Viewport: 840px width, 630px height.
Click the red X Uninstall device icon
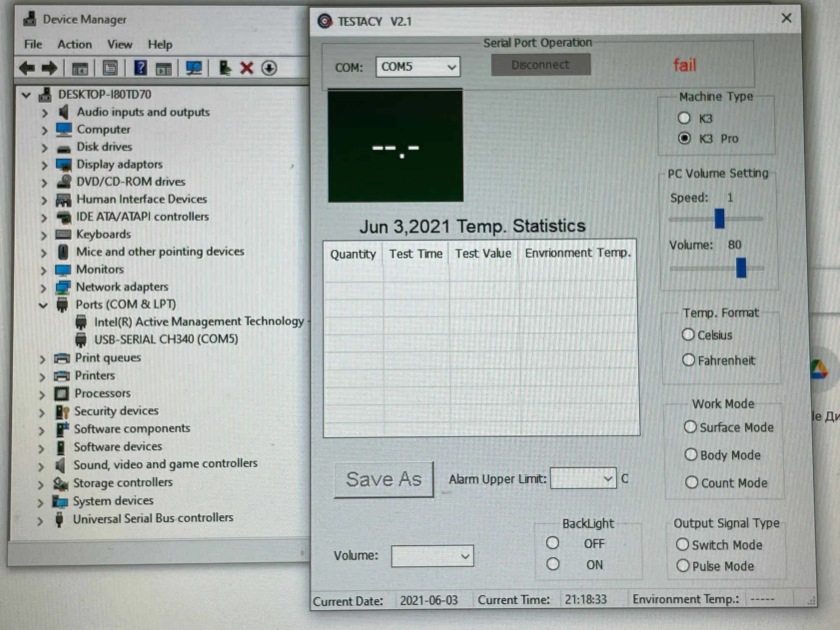click(x=247, y=68)
